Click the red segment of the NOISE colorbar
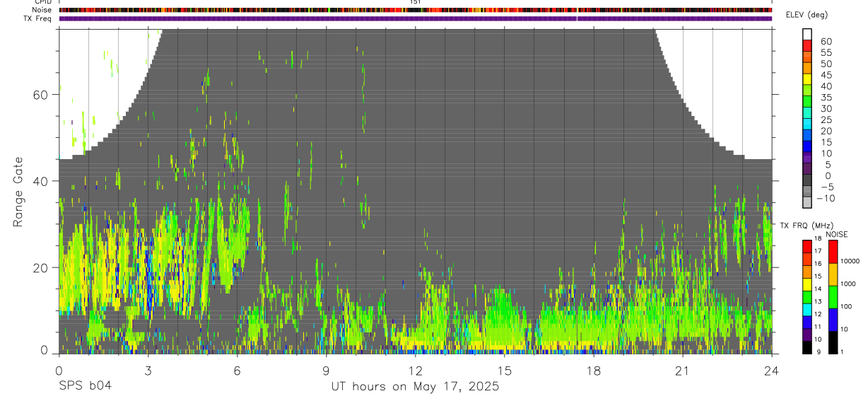 pyautogui.click(x=833, y=252)
